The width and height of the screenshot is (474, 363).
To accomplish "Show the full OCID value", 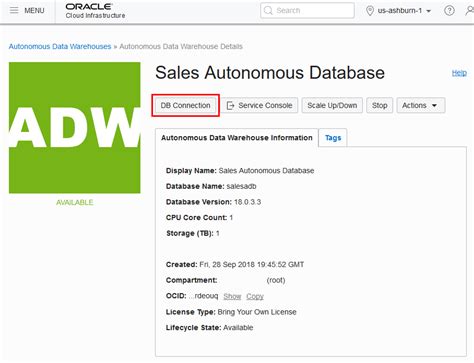I will pyautogui.click(x=232, y=296).
